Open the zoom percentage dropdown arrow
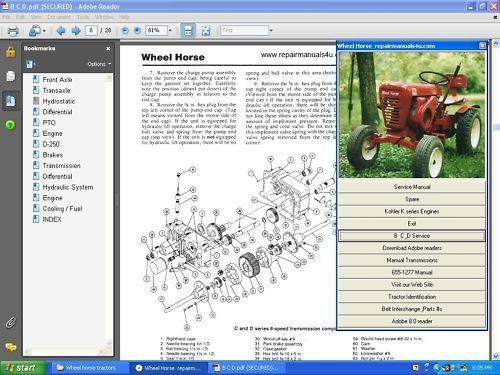 coord(170,31)
